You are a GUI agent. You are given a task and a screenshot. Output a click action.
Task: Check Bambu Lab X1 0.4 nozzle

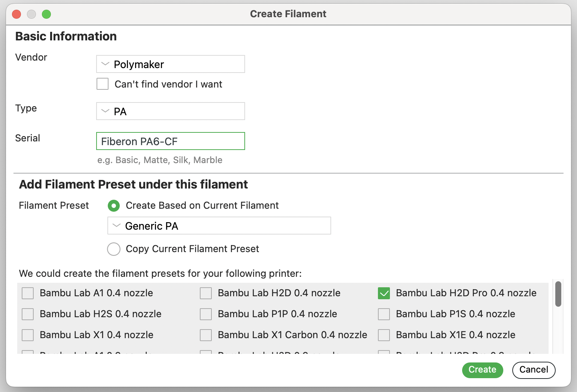[x=28, y=335]
